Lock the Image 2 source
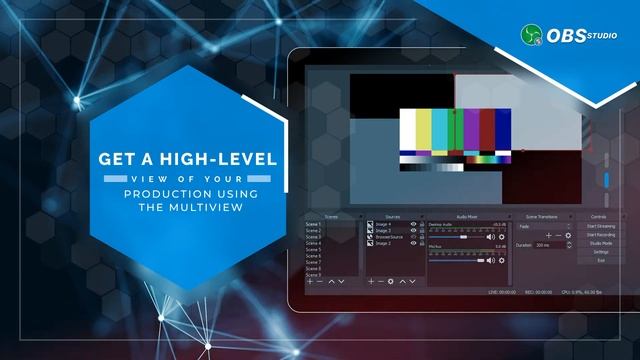 [x=422, y=243]
